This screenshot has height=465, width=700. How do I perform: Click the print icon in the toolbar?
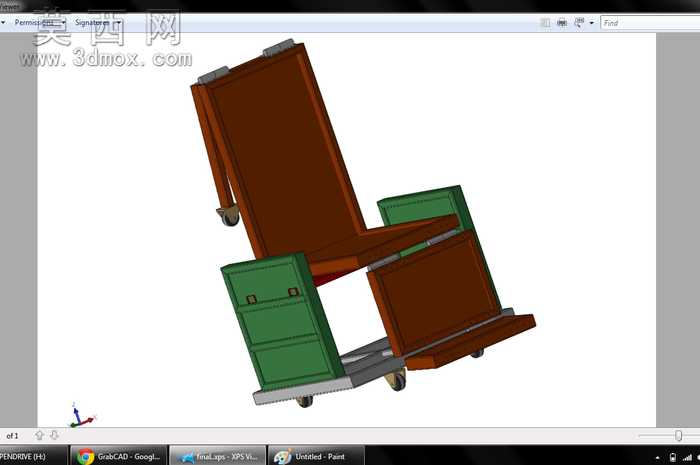pyautogui.click(x=562, y=23)
